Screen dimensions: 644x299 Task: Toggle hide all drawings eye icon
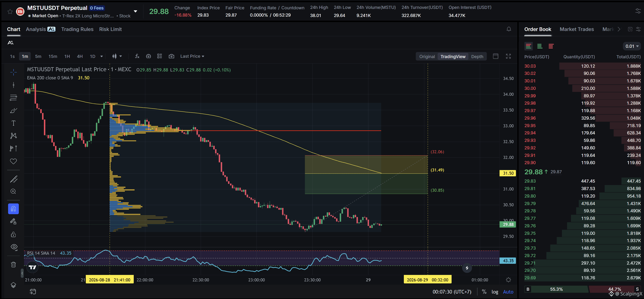pyautogui.click(x=14, y=247)
